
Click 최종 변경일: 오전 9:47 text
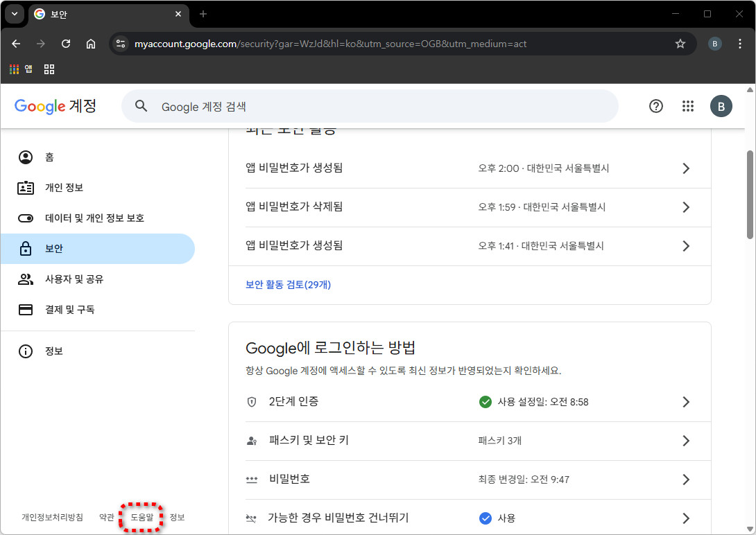tap(524, 480)
